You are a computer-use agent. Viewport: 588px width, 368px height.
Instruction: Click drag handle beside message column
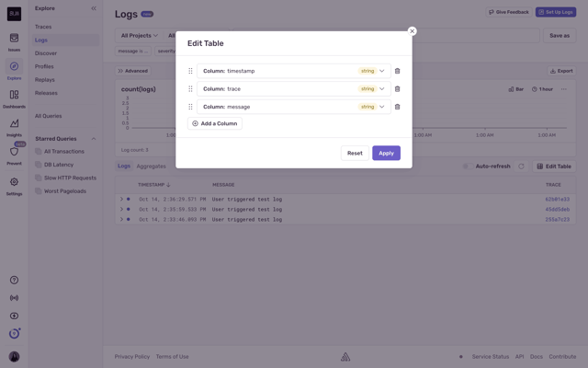pos(190,107)
